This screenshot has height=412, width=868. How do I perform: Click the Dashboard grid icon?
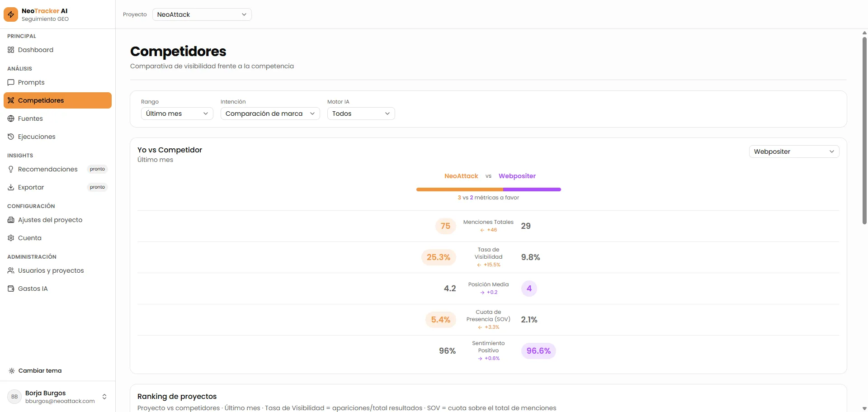(x=11, y=50)
